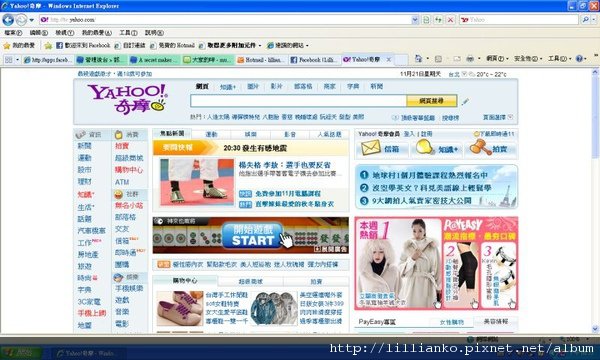
Task: Click the yahoo.com address bar
Action: click(x=225, y=20)
